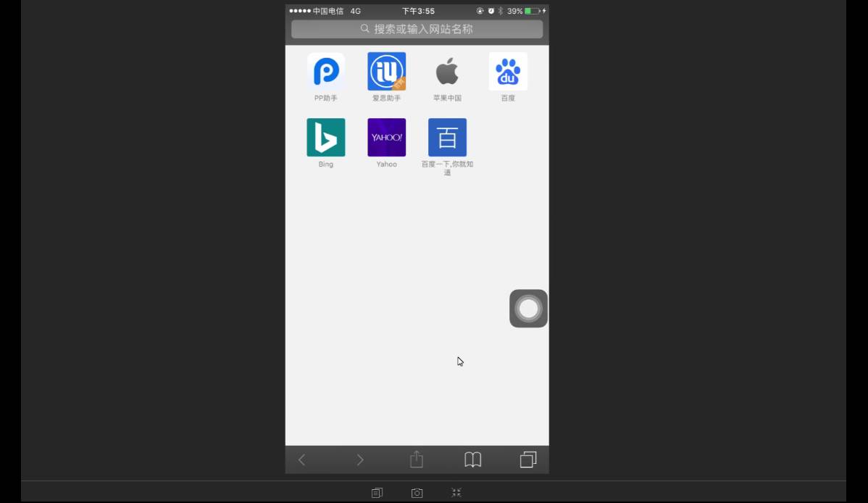Open the 百度 paw icon bookmark
The image size is (868, 503).
508,72
